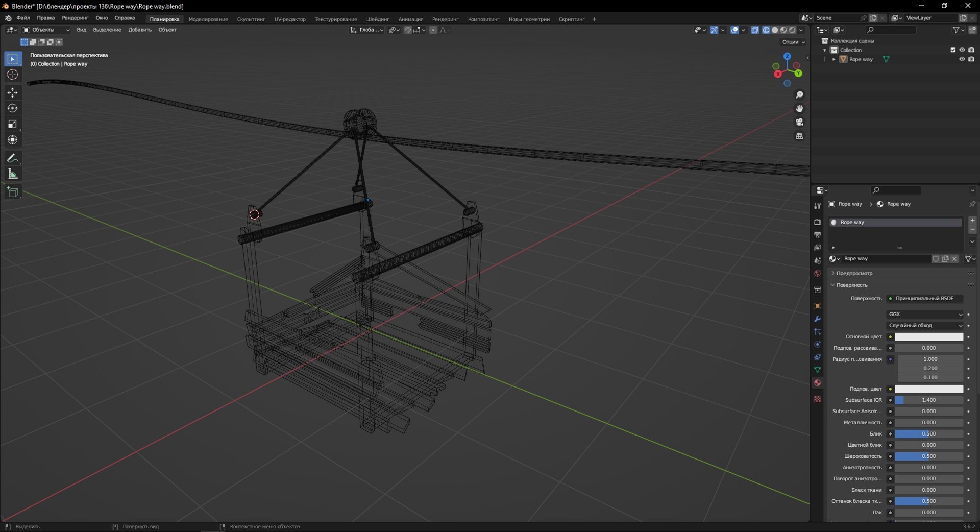
Task: Hide Collection in viewport via eye icon
Action: coord(962,50)
